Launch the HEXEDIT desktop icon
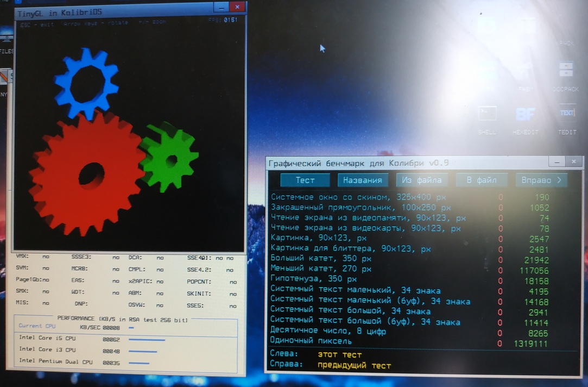Viewport: 588px width, 387px height. pos(525,115)
